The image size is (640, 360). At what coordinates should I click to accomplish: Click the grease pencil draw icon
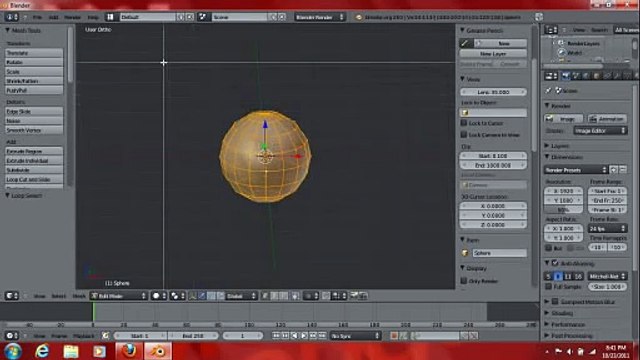pyautogui.click(x=465, y=43)
